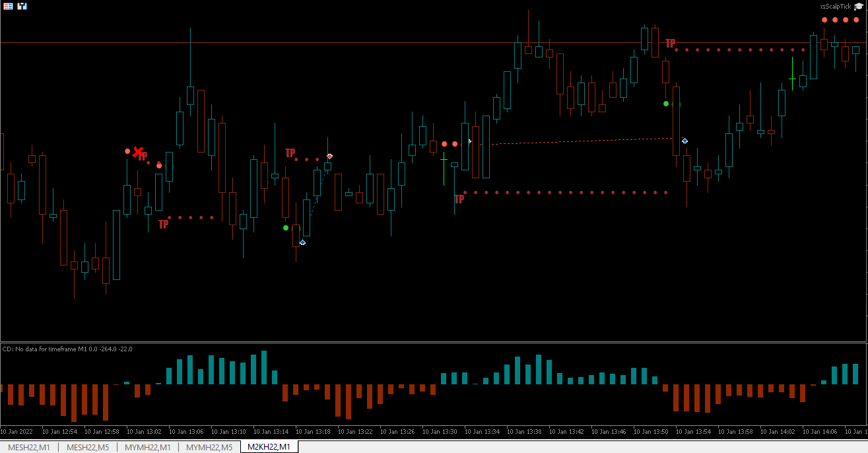
Task: Click the '10 Jan 13:38' time axis label
Action: (x=524, y=431)
